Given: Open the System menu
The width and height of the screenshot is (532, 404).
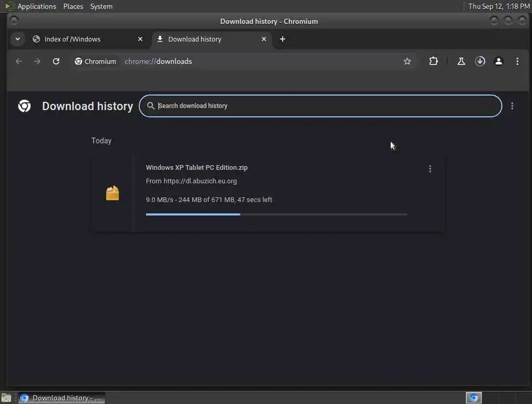Looking at the screenshot, I should pos(101,6).
